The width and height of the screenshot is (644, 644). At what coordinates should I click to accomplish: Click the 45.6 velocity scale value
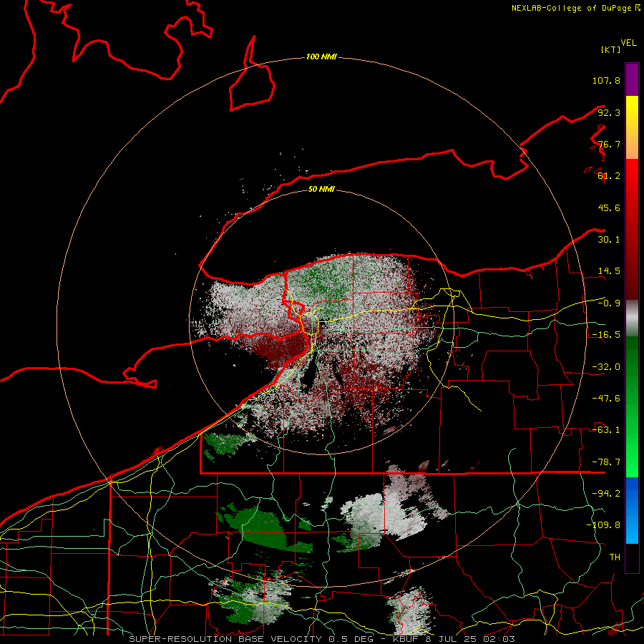point(609,208)
